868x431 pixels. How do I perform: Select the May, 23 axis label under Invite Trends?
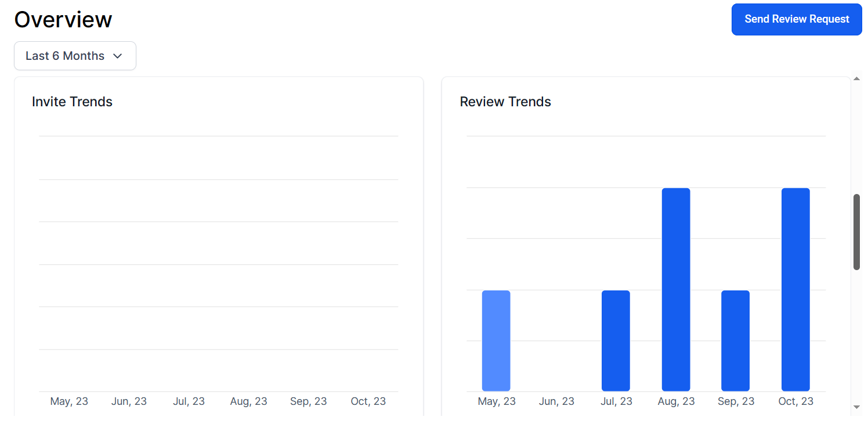pyautogui.click(x=69, y=401)
